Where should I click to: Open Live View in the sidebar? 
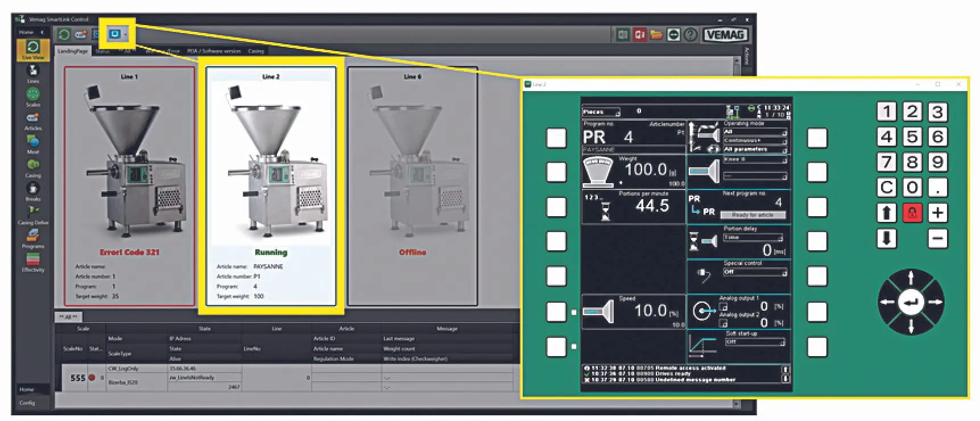pyautogui.click(x=33, y=49)
